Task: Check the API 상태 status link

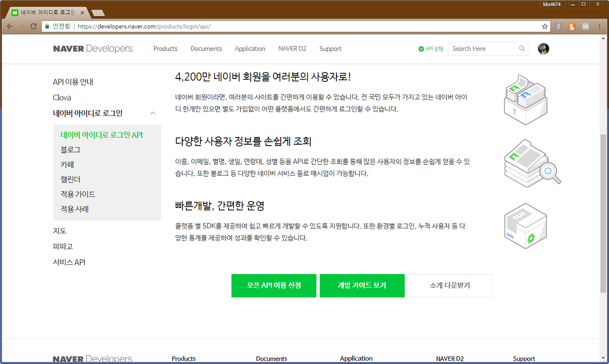Action: tap(431, 49)
